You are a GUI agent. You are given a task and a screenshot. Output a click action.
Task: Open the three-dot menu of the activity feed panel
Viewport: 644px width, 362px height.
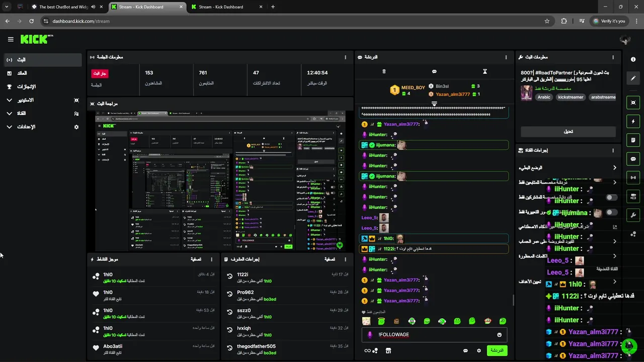pyautogui.click(x=211, y=259)
